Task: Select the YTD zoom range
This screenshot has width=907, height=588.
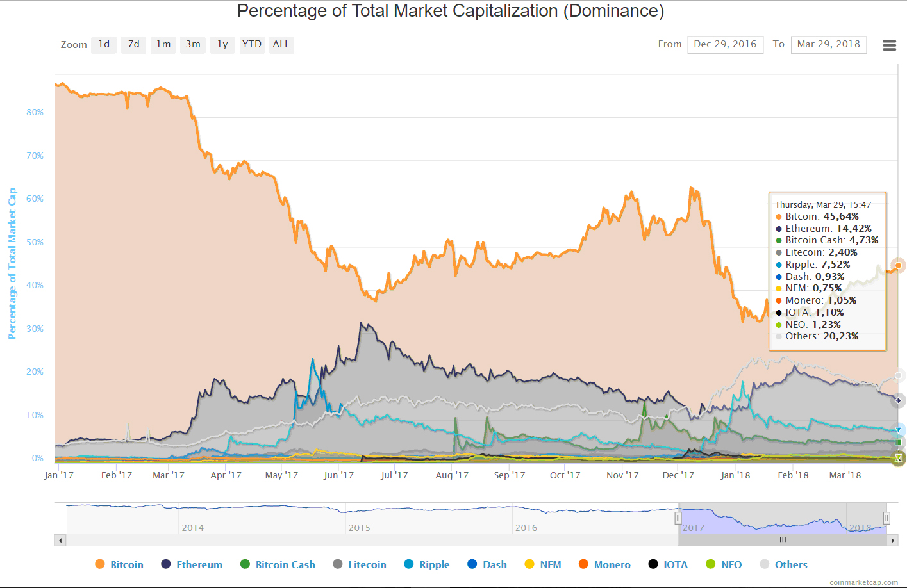Action: [252, 44]
